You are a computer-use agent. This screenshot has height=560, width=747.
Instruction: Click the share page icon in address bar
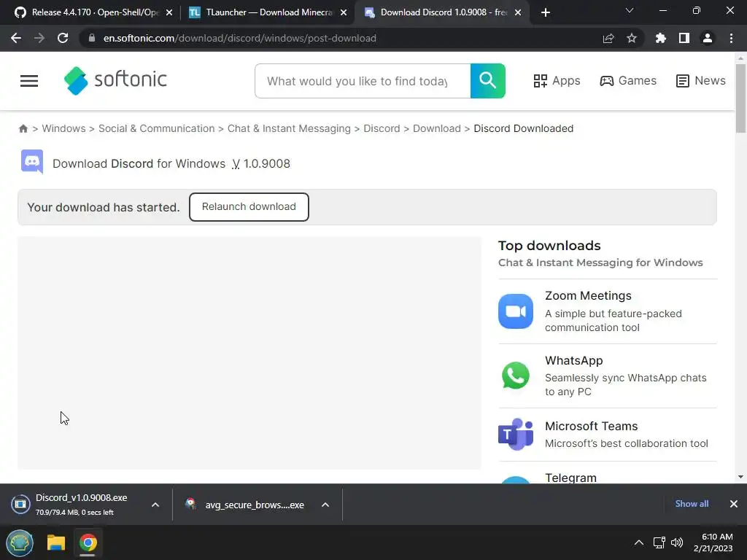coord(608,38)
